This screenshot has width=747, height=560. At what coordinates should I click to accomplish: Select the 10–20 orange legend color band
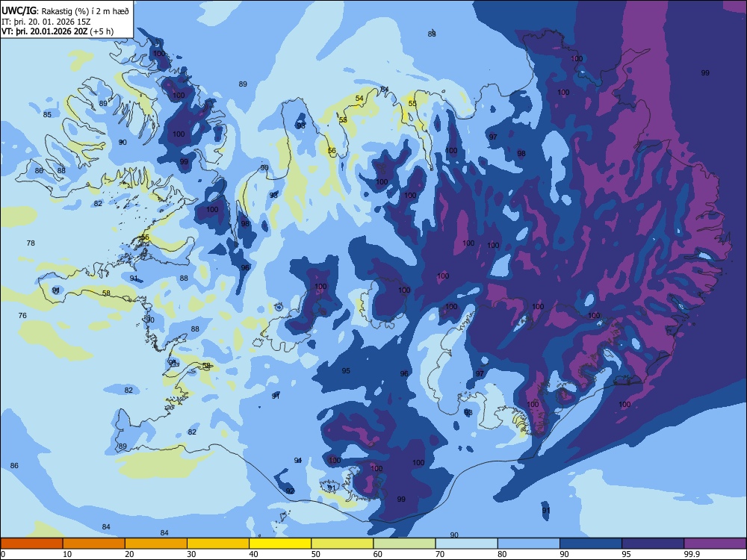[94, 544]
